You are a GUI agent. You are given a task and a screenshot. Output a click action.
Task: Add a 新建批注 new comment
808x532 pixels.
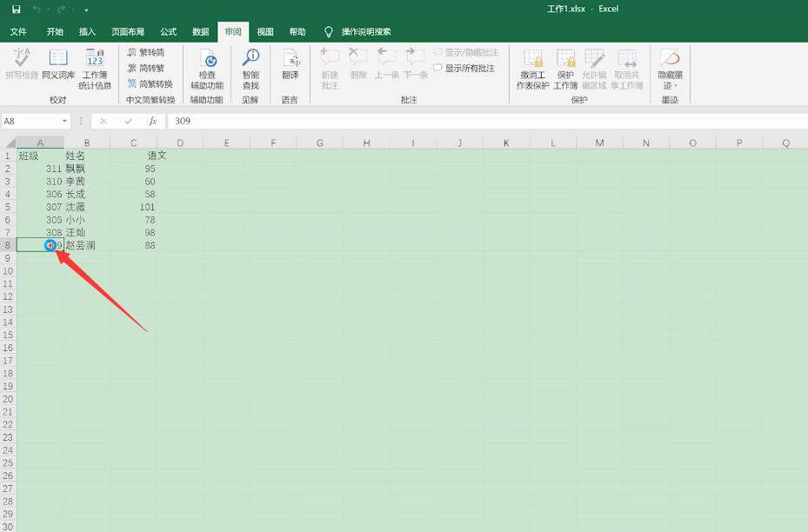330,69
